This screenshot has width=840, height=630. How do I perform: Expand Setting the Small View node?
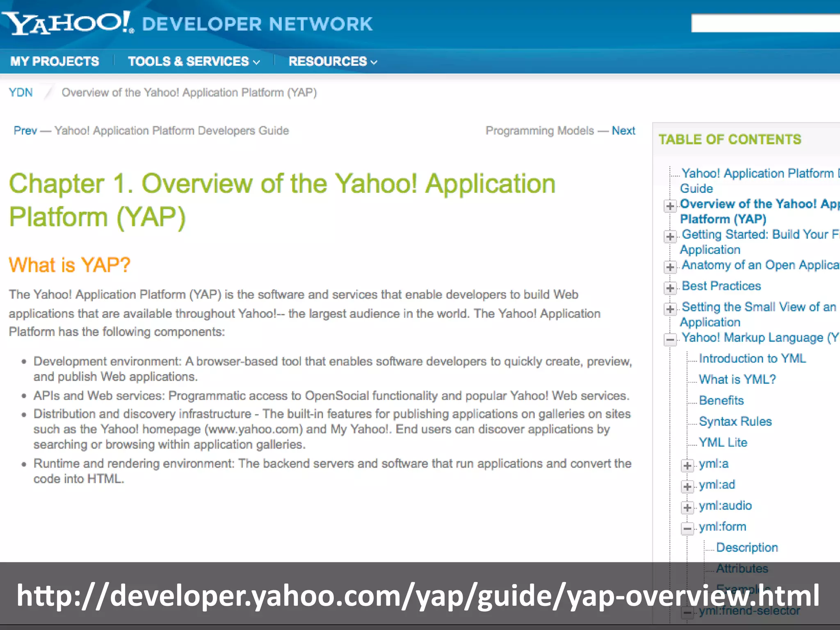tap(670, 309)
